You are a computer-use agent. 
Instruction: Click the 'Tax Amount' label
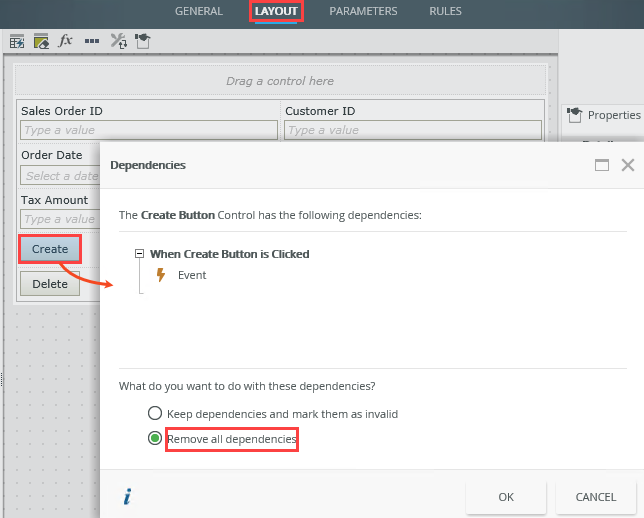point(54,200)
